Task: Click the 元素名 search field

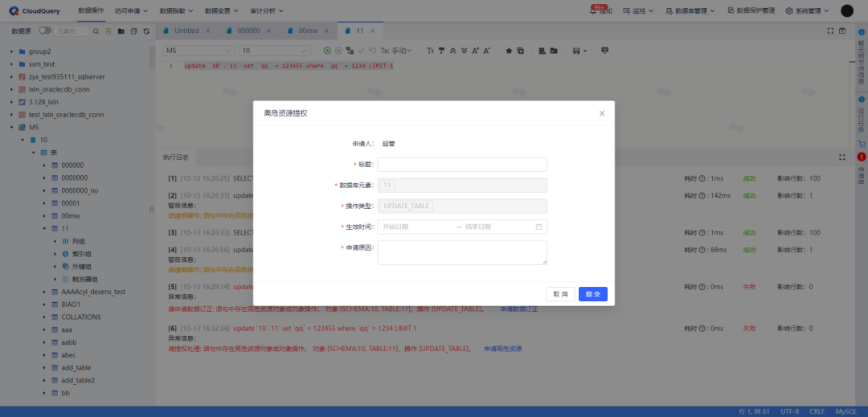Action: 71,31
